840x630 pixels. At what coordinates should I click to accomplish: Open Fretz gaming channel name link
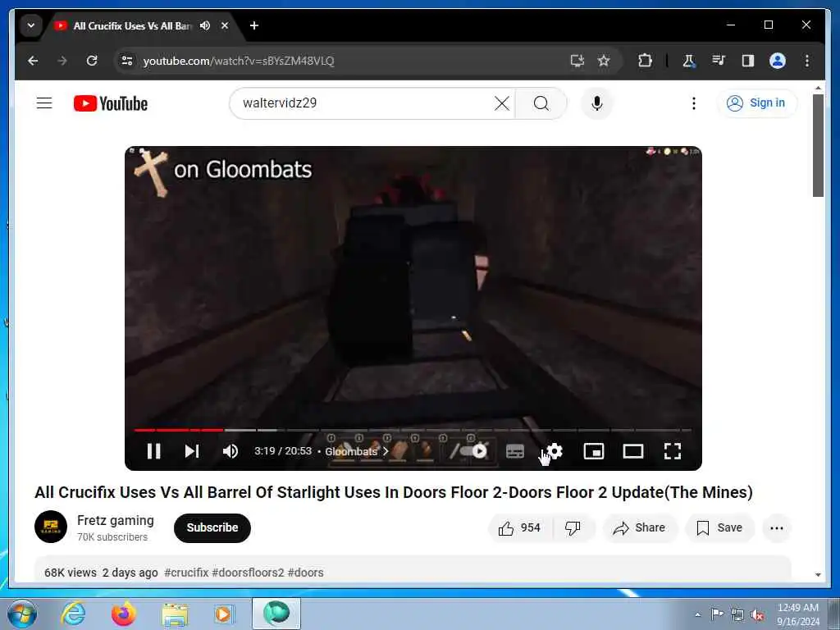(115, 520)
